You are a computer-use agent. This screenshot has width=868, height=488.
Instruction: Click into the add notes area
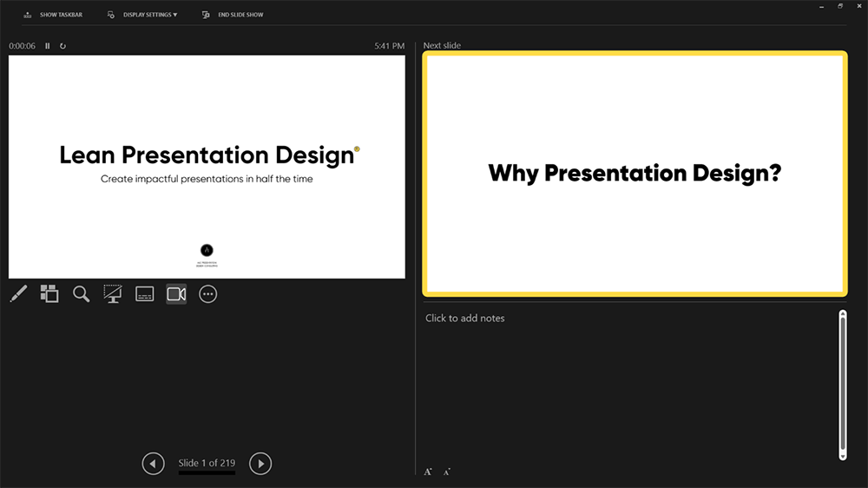tap(630, 385)
